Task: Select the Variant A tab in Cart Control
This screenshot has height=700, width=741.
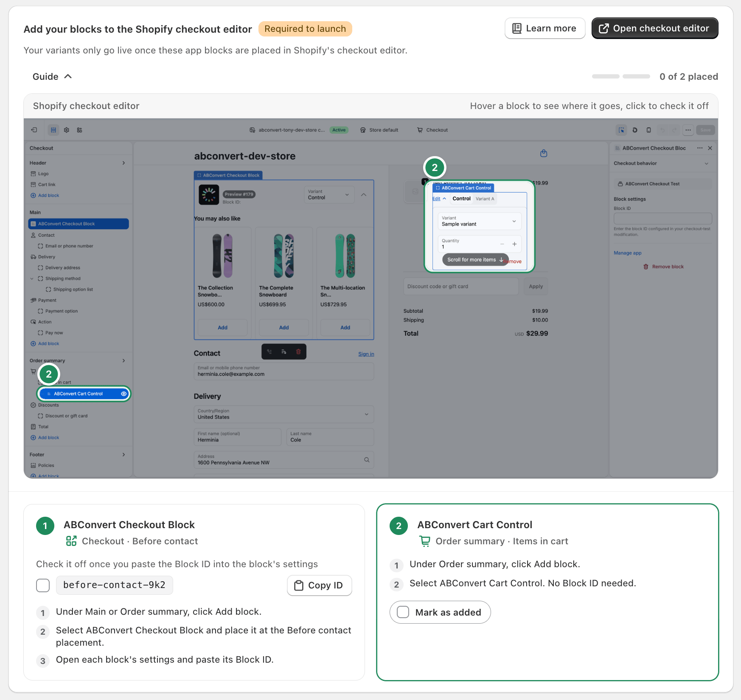Action: click(x=485, y=199)
